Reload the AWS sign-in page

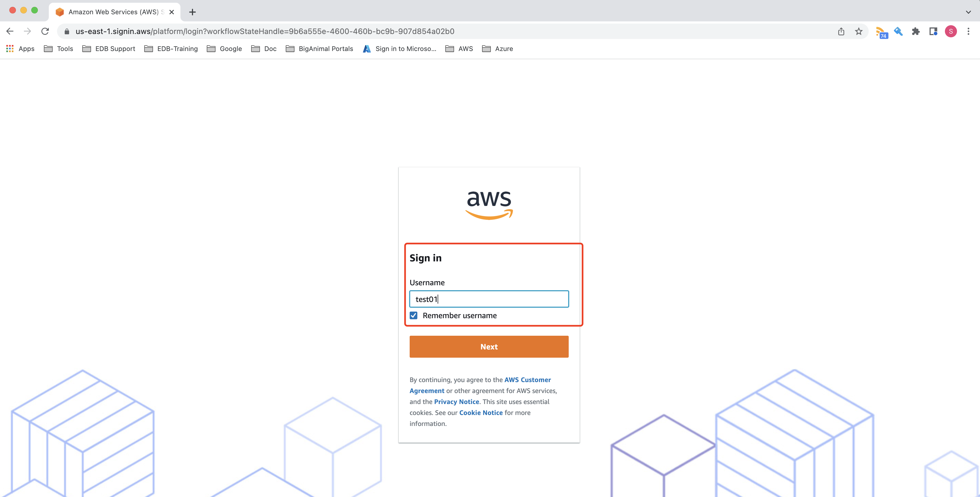pyautogui.click(x=45, y=31)
